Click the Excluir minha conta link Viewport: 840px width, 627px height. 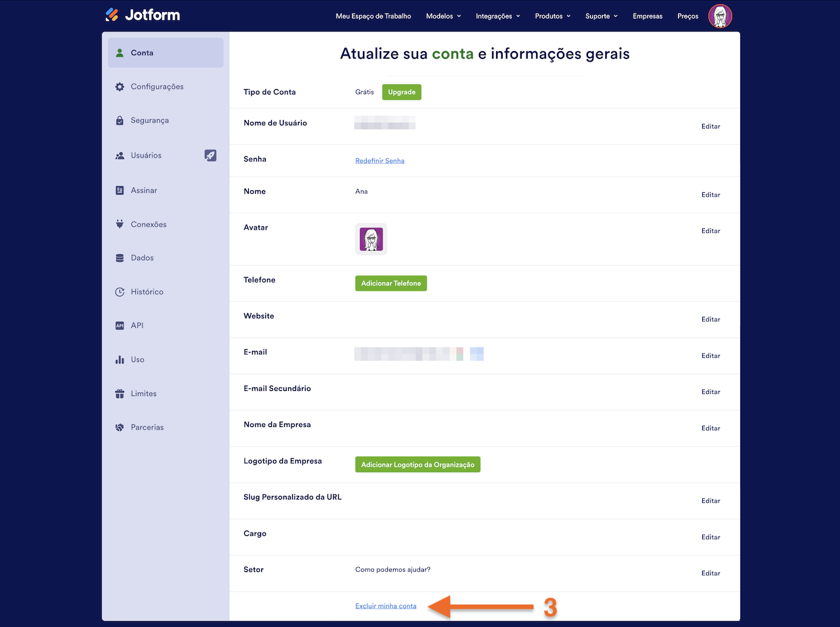[x=386, y=606]
